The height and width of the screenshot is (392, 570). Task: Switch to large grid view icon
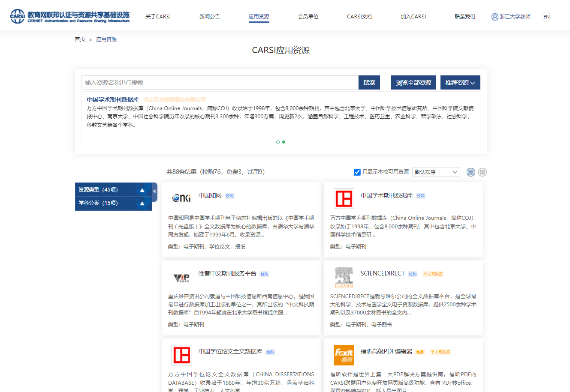click(470, 172)
